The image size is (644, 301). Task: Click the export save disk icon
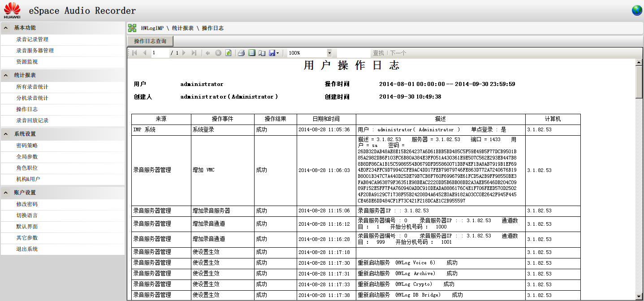pyautogui.click(x=272, y=53)
